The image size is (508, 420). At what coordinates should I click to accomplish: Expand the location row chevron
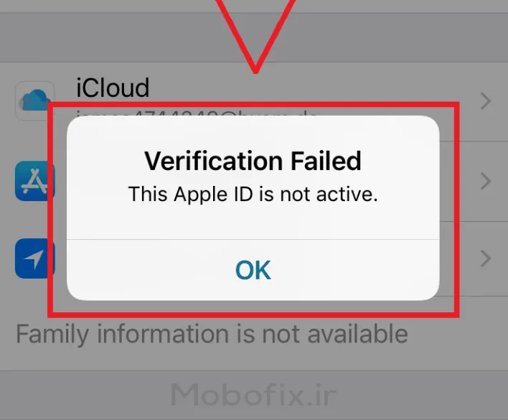point(486,258)
